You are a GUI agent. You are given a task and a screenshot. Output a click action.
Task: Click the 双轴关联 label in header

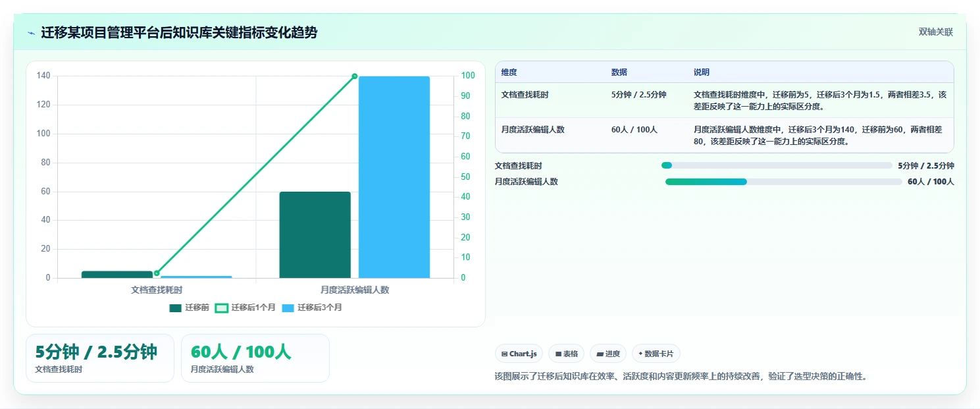pyautogui.click(x=936, y=32)
